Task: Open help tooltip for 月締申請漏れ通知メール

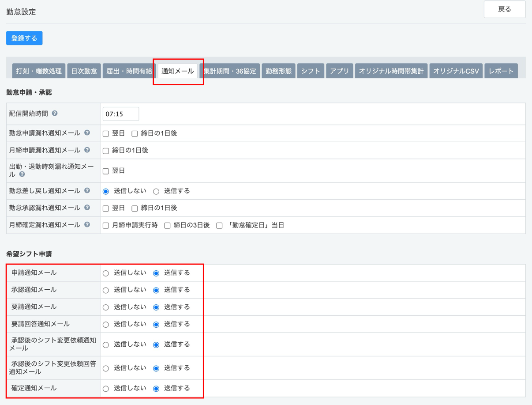Action: (x=87, y=150)
